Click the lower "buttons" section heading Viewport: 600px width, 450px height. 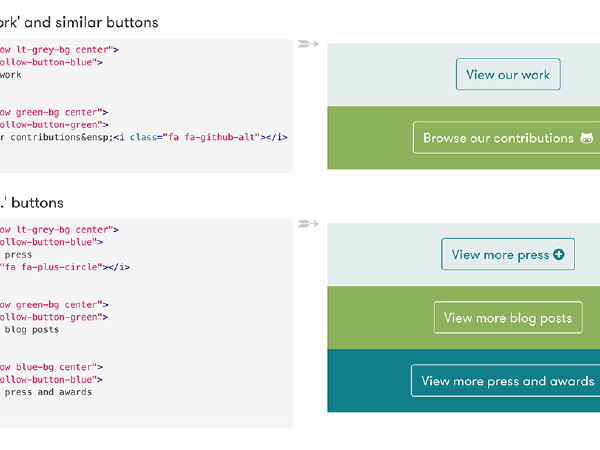click(38, 202)
